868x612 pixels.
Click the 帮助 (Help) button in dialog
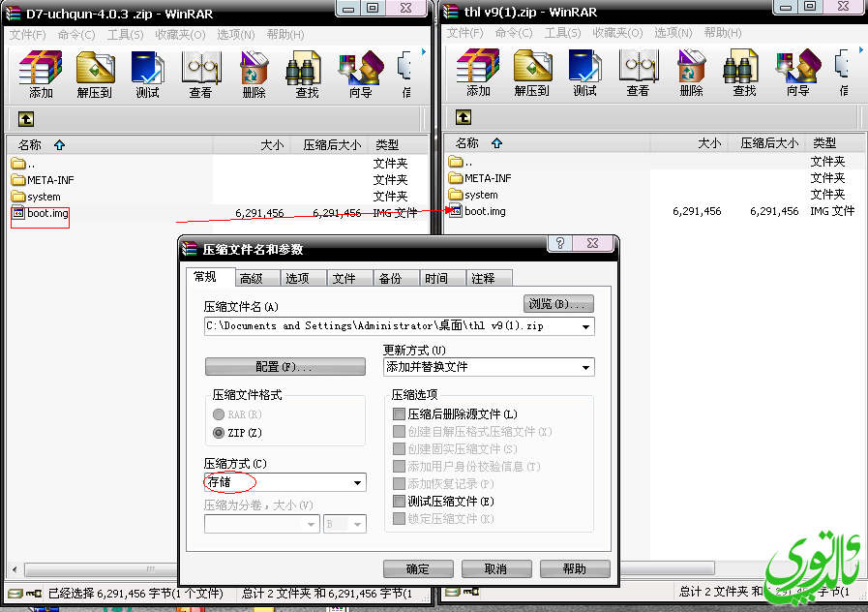pos(575,569)
